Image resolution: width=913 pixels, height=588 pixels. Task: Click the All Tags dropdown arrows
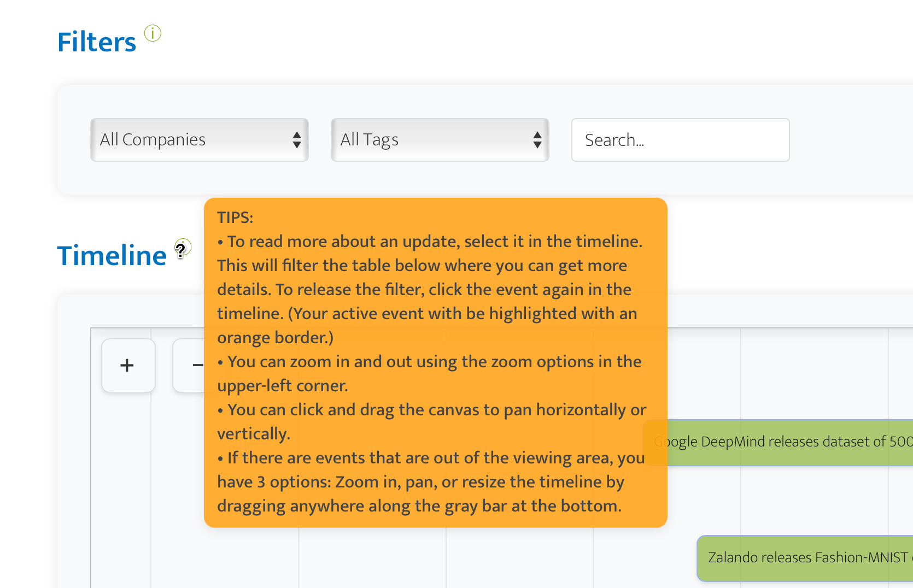(537, 140)
